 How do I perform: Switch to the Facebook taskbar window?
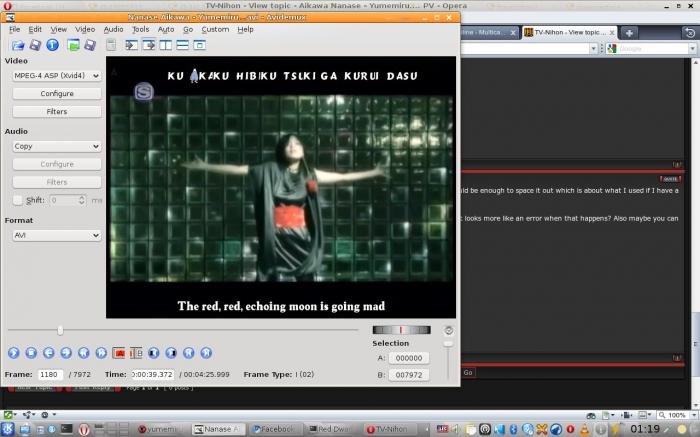click(275, 429)
